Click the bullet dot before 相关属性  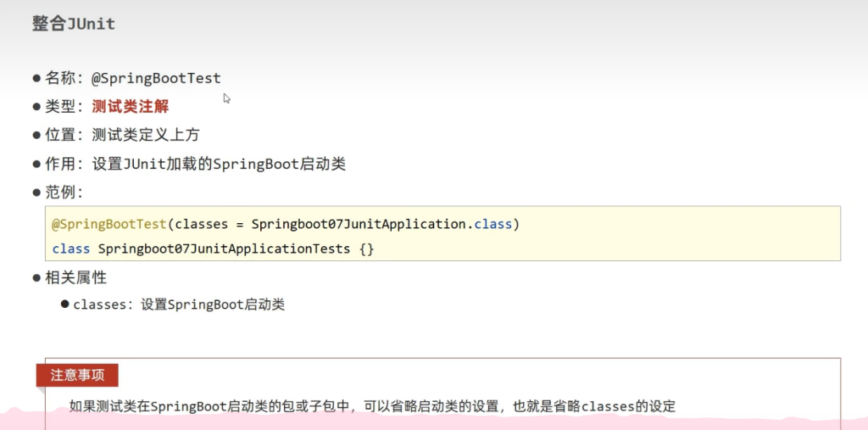36,278
